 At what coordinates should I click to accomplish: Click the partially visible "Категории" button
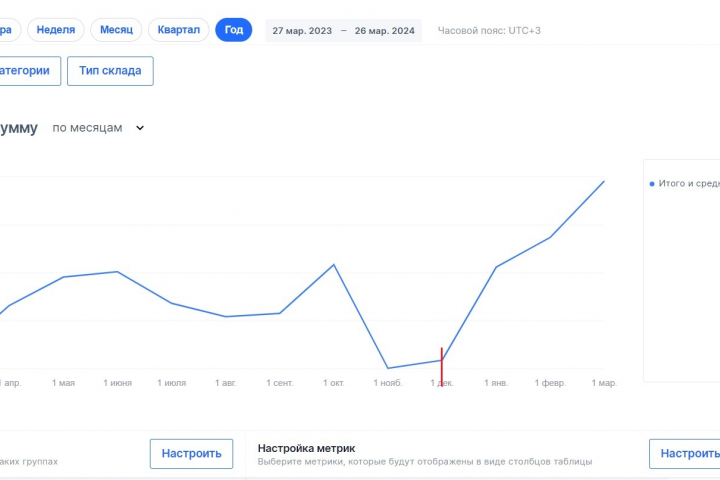click(30, 71)
